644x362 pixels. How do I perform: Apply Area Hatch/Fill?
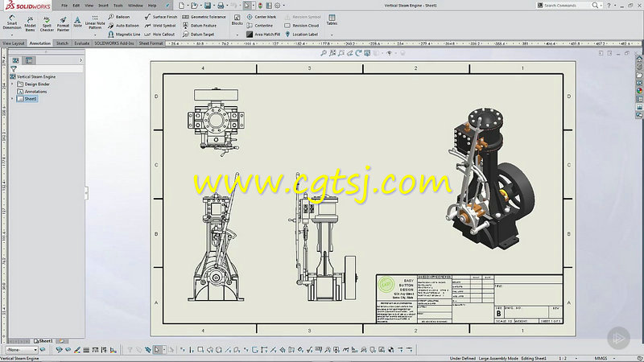pyautogui.click(x=263, y=35)
